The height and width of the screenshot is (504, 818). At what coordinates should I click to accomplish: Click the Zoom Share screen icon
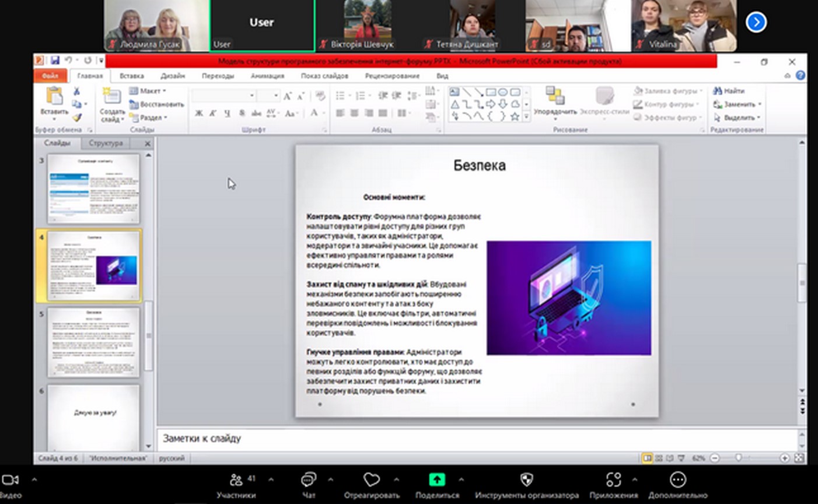tap(437, 480)
